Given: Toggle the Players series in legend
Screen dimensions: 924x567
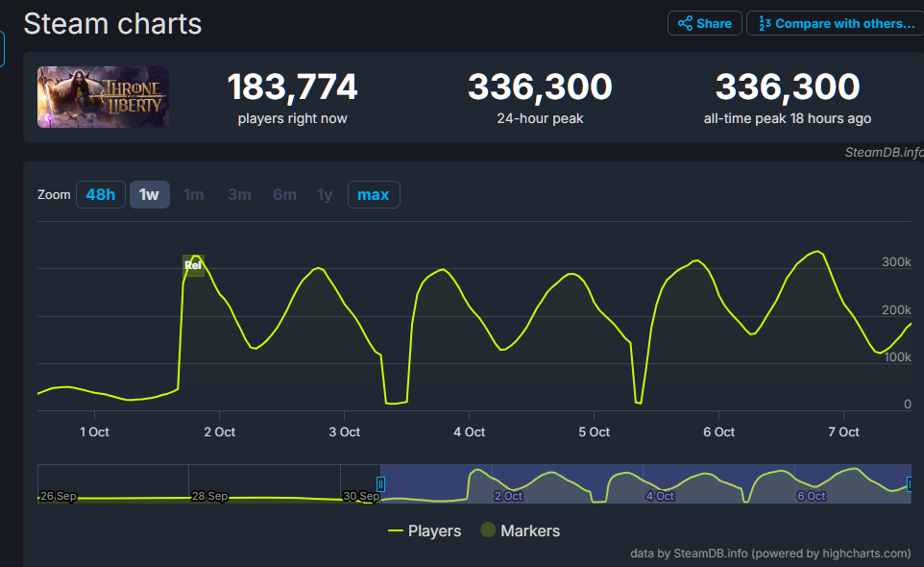Looking at the screenshot, I should (425, 530).
